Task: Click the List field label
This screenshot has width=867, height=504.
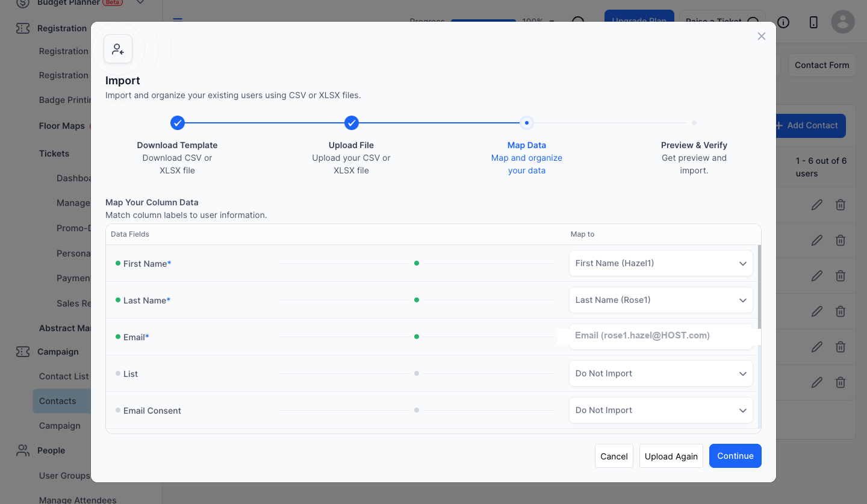Action: coord(131,374)
